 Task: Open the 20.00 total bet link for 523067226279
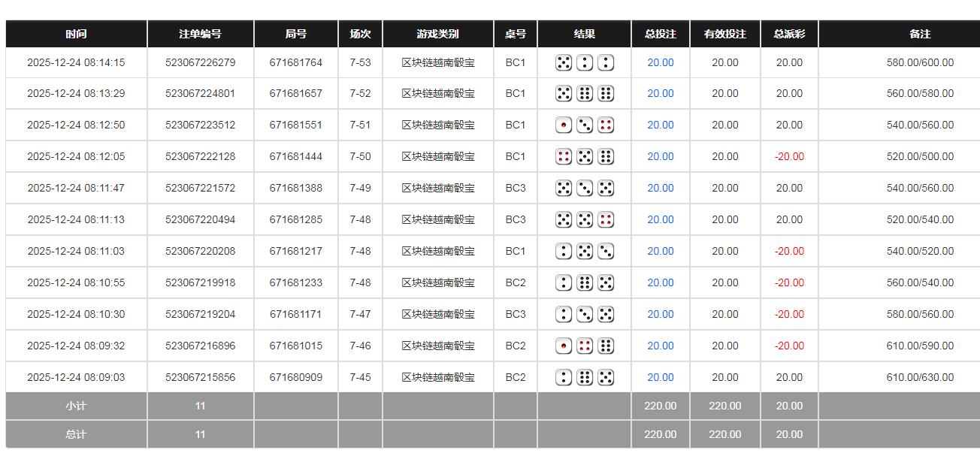(x=660, y=62)
